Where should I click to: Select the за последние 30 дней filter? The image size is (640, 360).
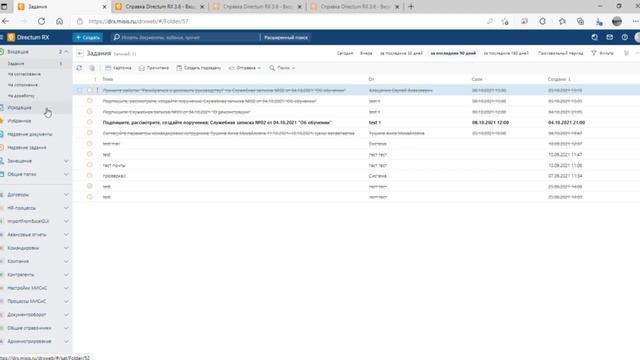coord(401,53)
